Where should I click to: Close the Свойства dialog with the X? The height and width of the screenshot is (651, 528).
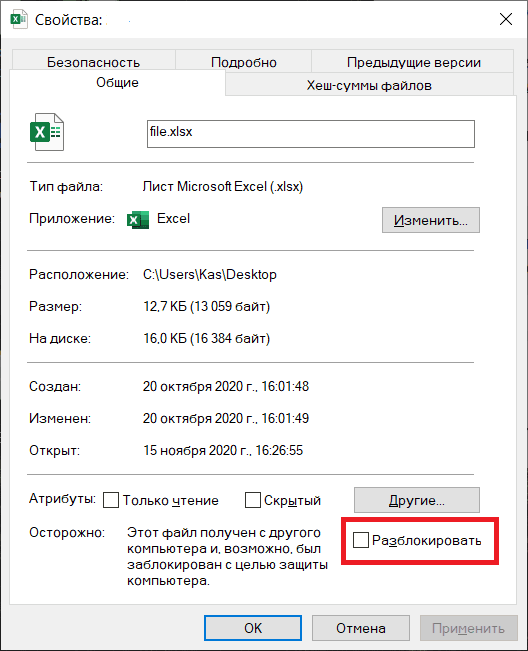pyautogui.click(x=506, y=19)
